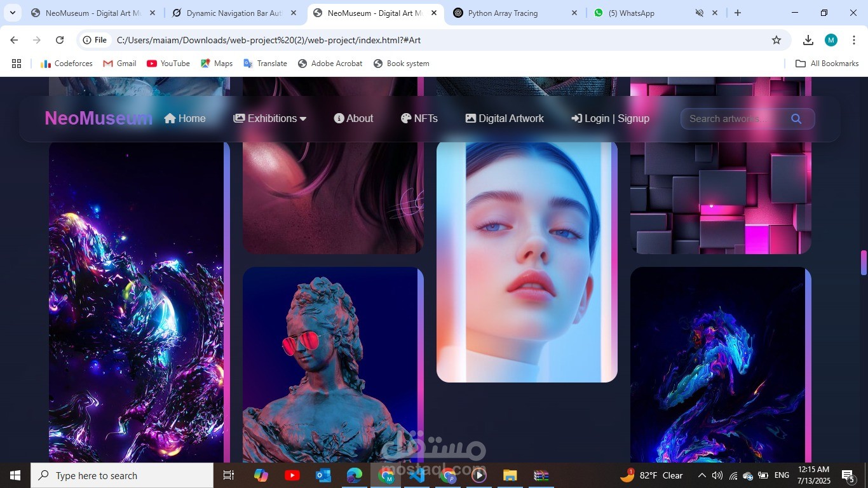Screen dimensions: 868x488
Task: Bookmark this page with the star icon
Action: [x=776, y=40]
